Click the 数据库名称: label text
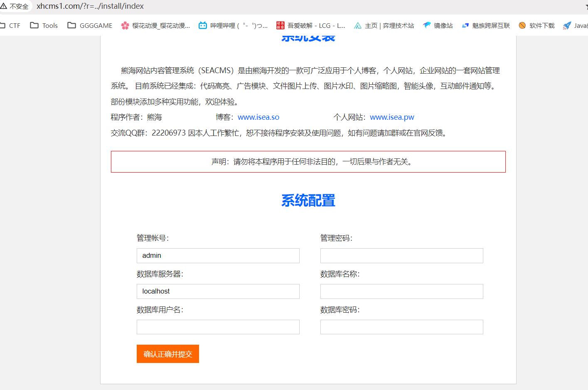Screen dimensions: 588x390 click(340, 274)
